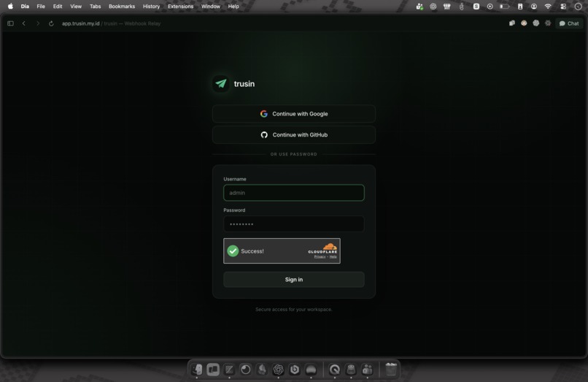Open Control Center in menu bar

point(563,7)
